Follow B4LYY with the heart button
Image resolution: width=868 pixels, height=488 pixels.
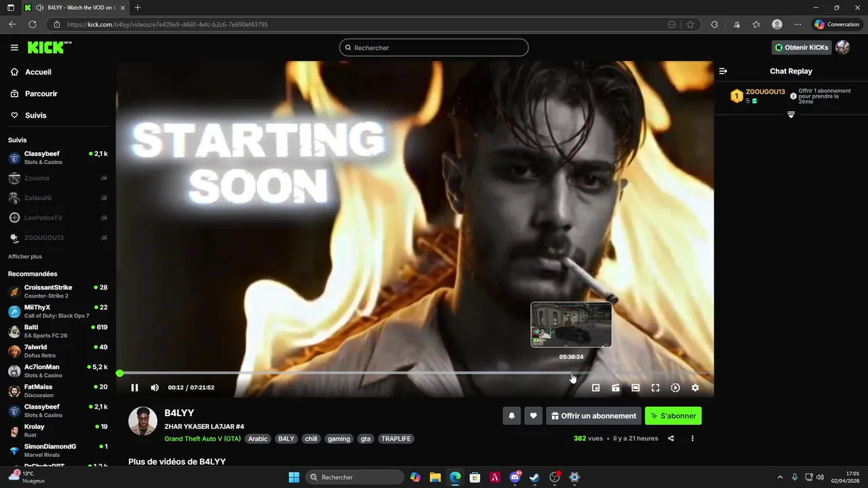coord(534,415)
